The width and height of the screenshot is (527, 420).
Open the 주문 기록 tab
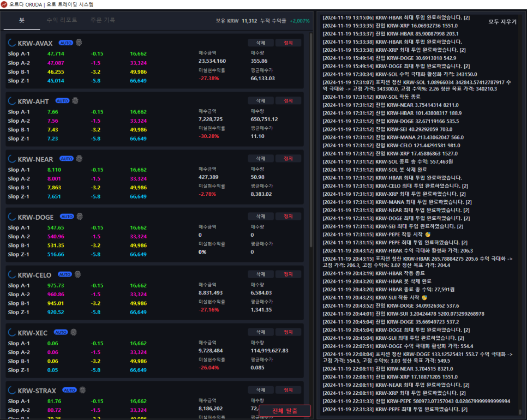103,20
